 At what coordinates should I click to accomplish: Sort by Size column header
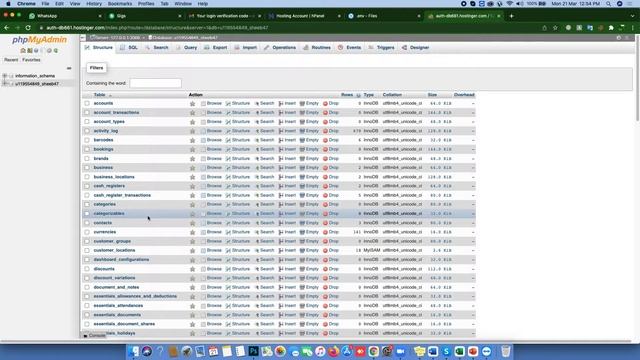(432, 95)
